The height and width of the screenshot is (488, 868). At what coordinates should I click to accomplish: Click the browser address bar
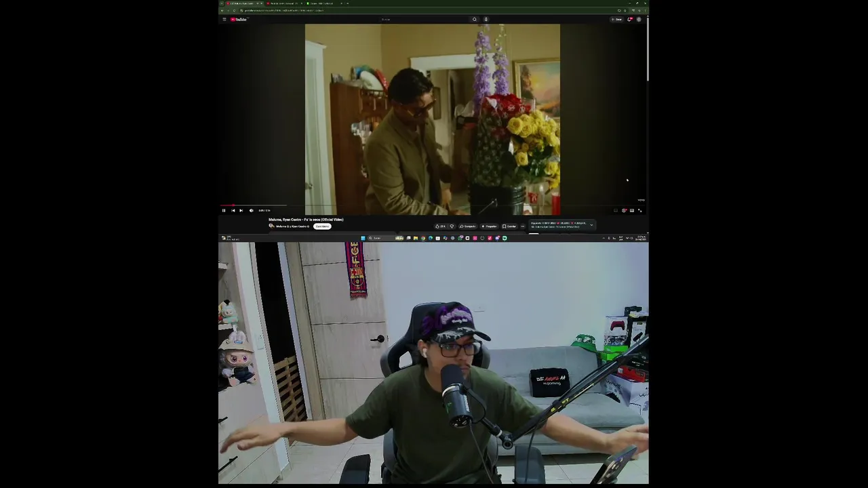pos(427,10)
